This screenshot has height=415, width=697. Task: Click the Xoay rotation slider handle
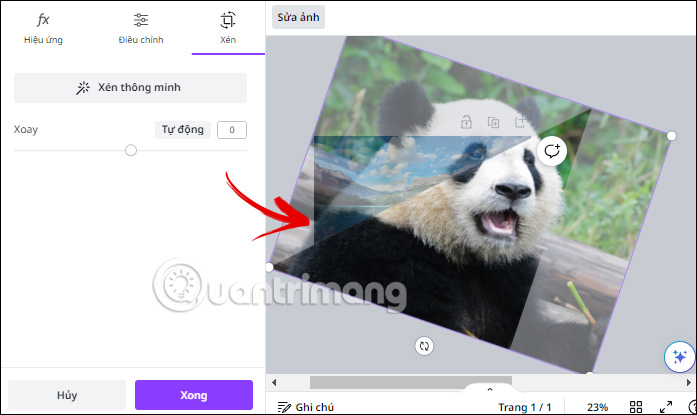[x=131, y=150]
